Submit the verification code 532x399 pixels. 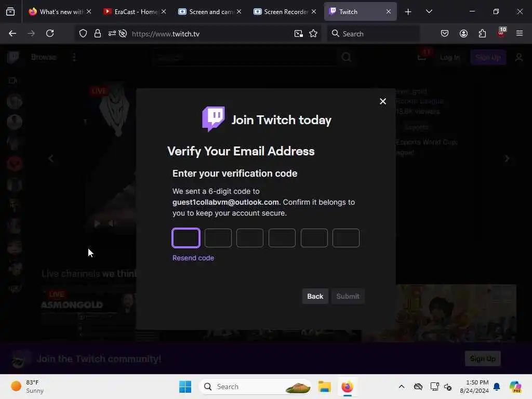click(x=348, y=296)
